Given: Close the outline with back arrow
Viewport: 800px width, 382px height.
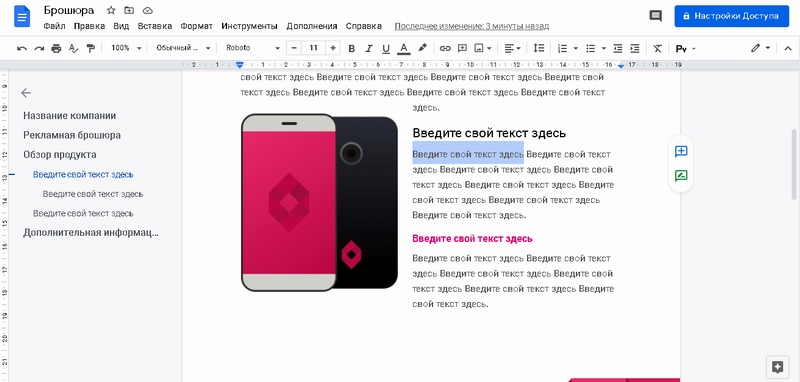Looking at the screenshot, I should pos(26,93).
